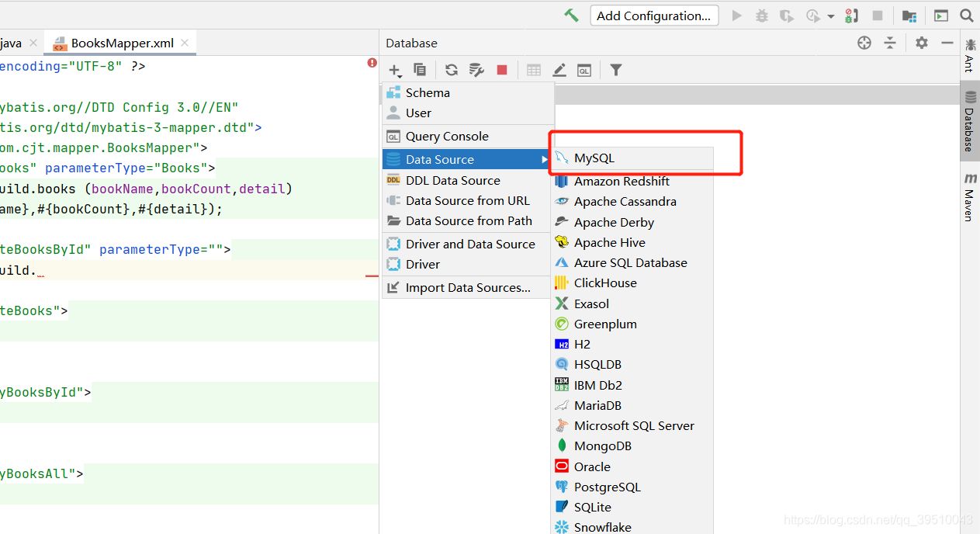The width and height of the screenshot is (980, 534).
Task: Select Amazon Redshift data source
Action: [632, 181]
